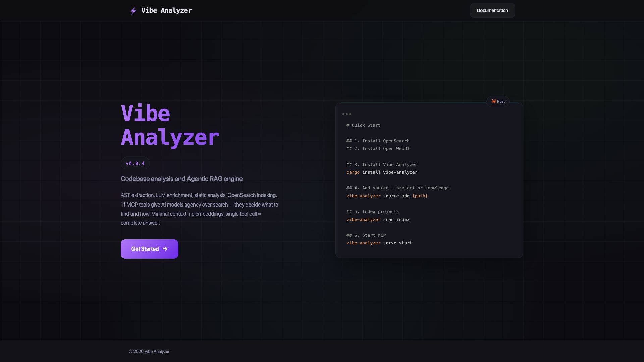
Task: Click the '© 2026 Vibe Analyzer' footer text
Action: pos(149,351)
